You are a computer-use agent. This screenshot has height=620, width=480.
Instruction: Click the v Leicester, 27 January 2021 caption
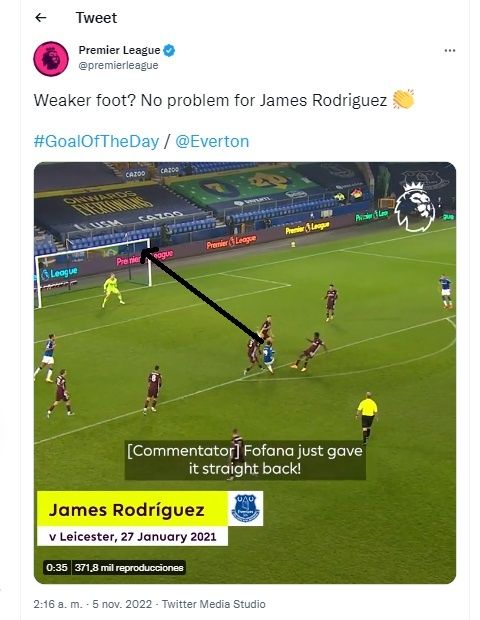[x=132, y=537]
